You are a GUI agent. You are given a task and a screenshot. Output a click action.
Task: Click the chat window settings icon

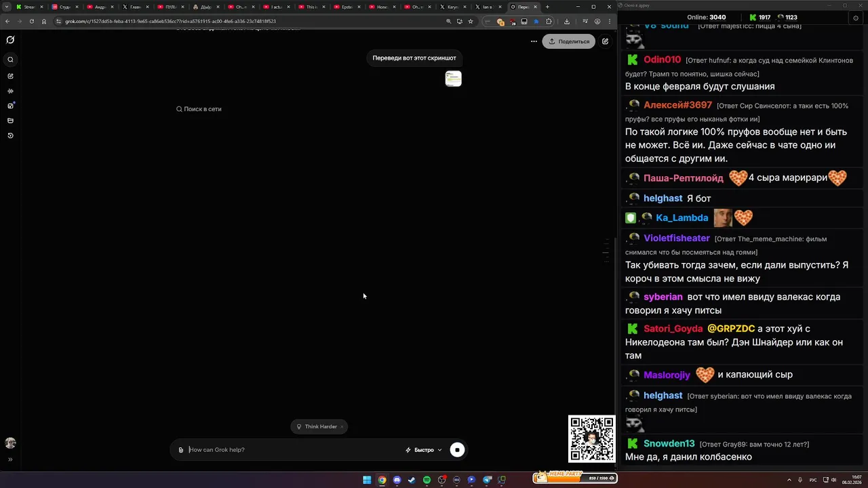pos(855,18)
